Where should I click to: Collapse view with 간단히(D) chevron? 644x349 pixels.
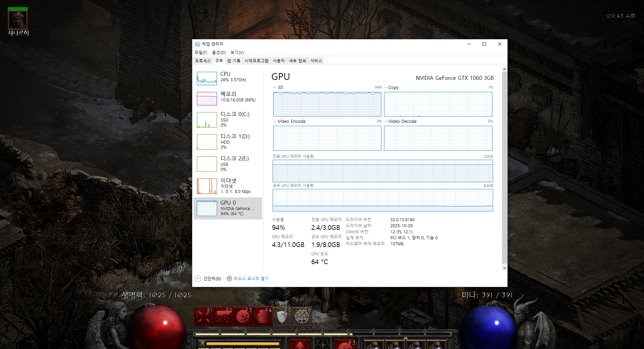click(198, 279)
